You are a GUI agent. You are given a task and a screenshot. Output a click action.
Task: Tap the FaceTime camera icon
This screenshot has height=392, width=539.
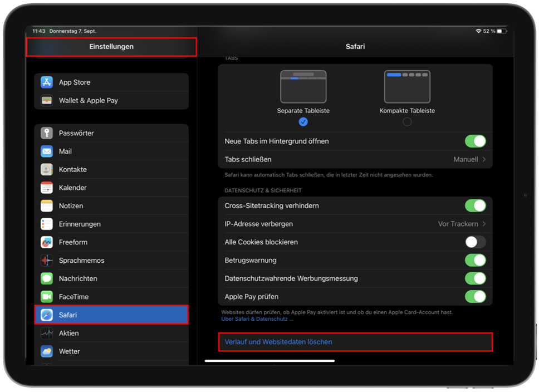click(47, 297)
